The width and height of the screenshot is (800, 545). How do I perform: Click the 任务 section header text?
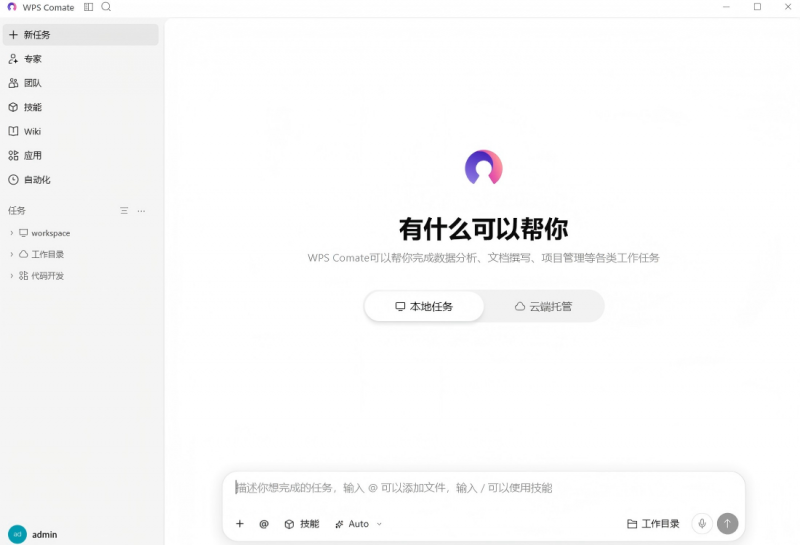(17, 210)
